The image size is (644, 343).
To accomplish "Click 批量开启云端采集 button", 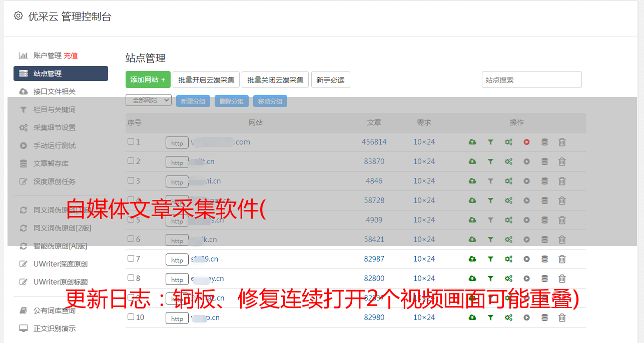I will (x=206, y=79).
